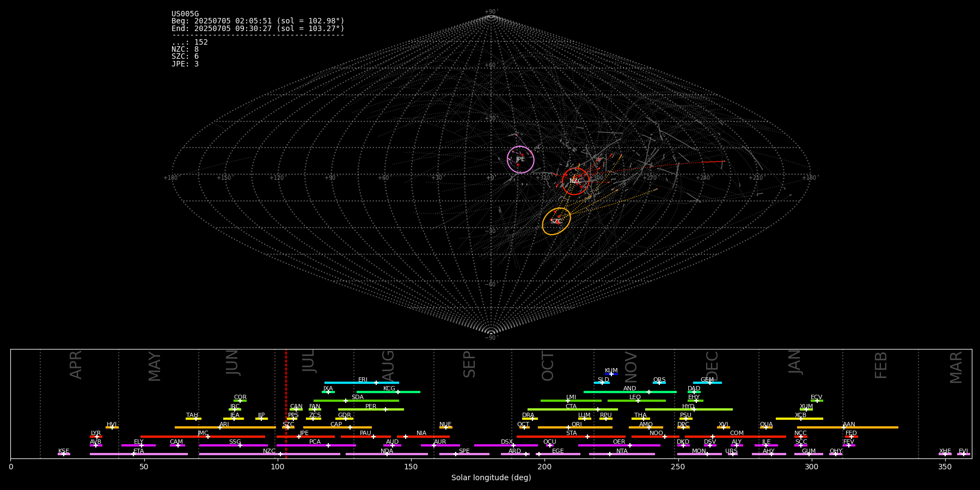980x490 pixels.
Task: Select the COM shower label in the timeline
Action: click(737, 433)
